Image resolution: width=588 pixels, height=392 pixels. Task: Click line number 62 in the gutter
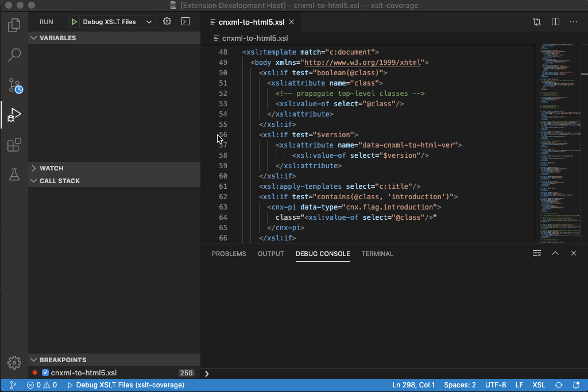pyautogui.click(x=223, y=197)
